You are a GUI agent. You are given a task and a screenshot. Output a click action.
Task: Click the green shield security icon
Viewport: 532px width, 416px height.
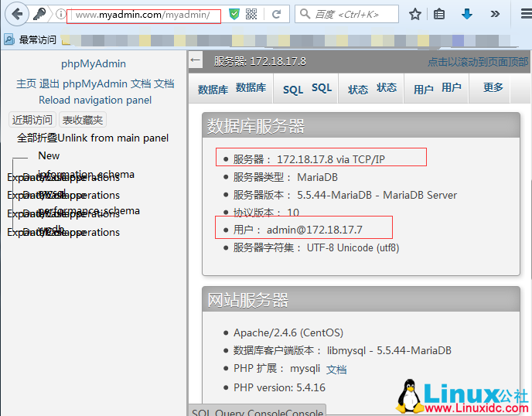tap(234, 14)
